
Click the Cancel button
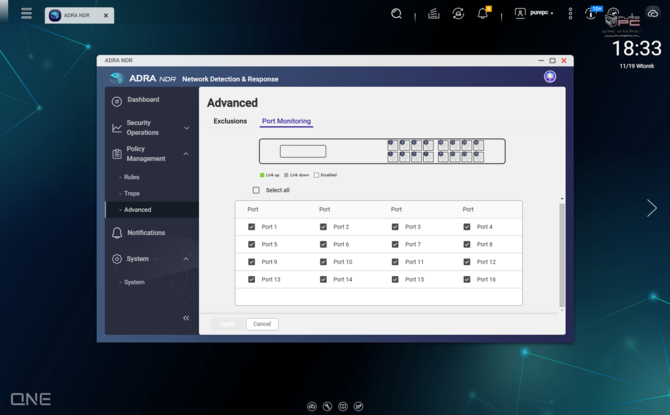(x=262, y=324)
